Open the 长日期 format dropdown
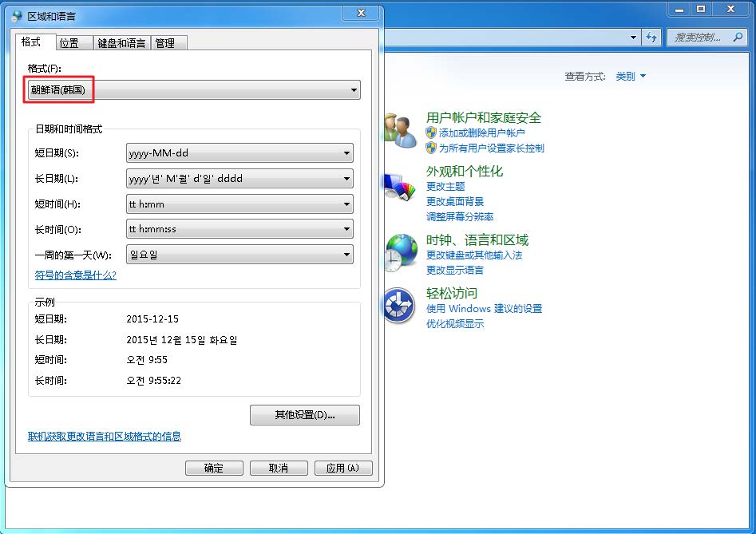This screenshot has width=756, height=534. [x=239, y=179]
